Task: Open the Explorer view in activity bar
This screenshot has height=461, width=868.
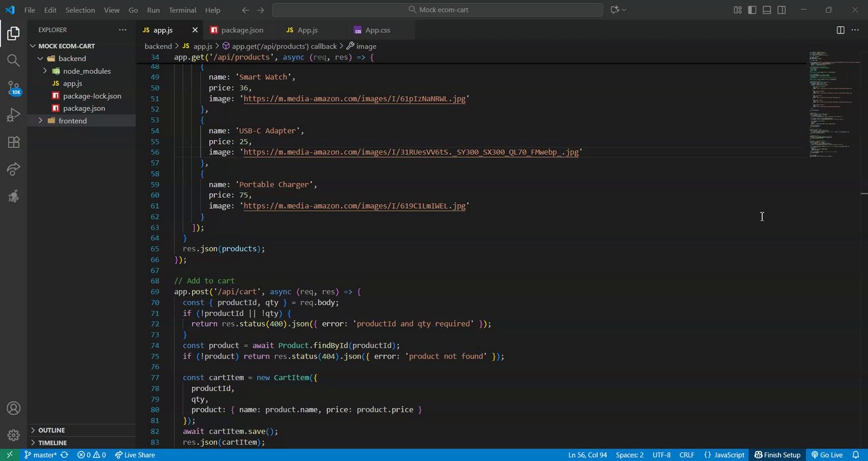Action: click(13, 33)
